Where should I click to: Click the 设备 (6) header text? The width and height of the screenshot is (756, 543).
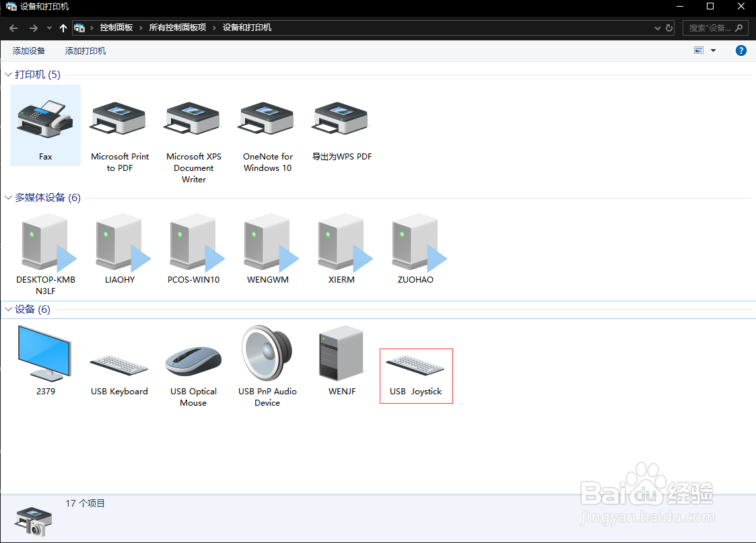[32, 310]
